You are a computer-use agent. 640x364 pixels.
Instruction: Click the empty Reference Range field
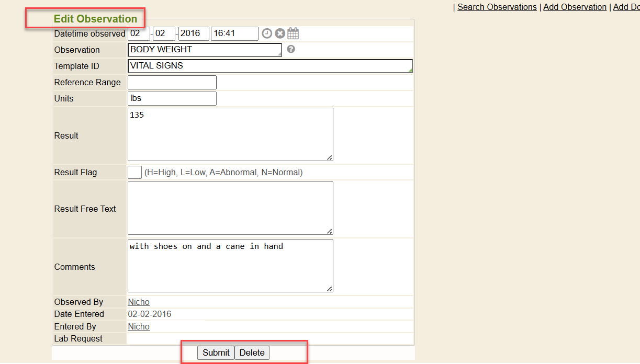(x=172, y=82)
